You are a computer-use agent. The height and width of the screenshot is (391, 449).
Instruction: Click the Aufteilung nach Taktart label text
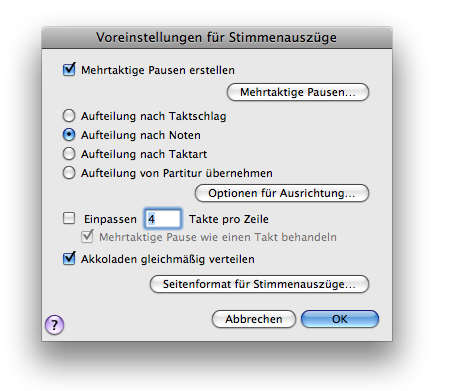pos(144,154)
